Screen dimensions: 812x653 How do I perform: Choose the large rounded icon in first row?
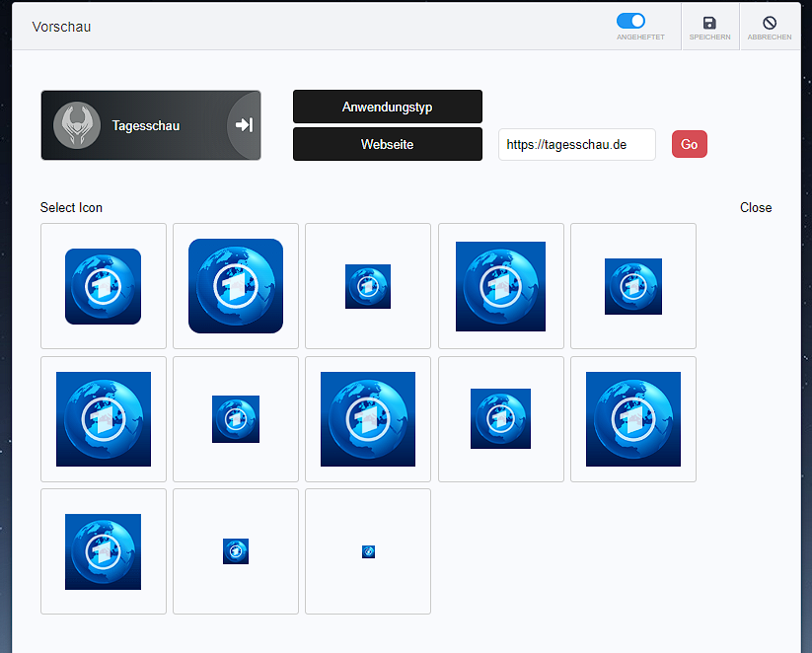point(236,286)
